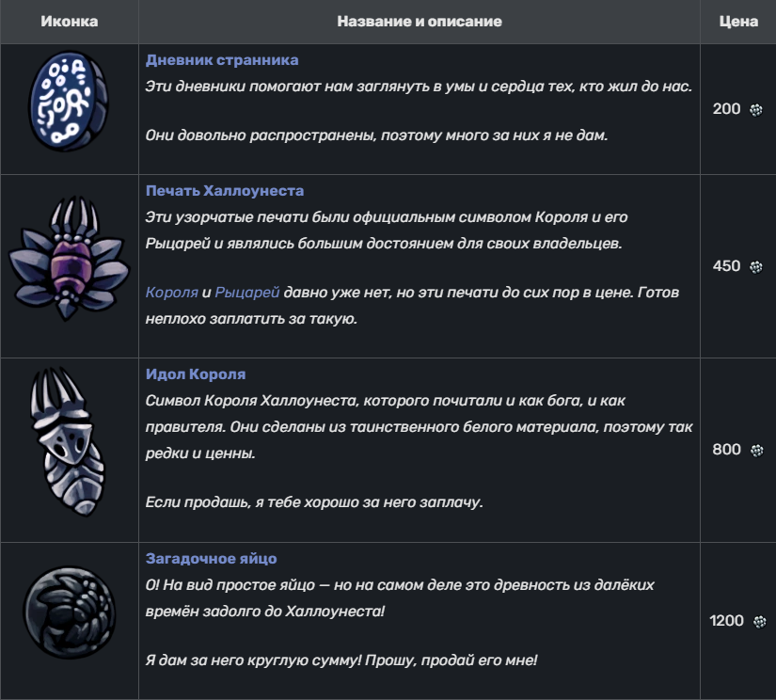
Task: Select the 800 price value
Action: pyautogui.click(x=726, y=450)
